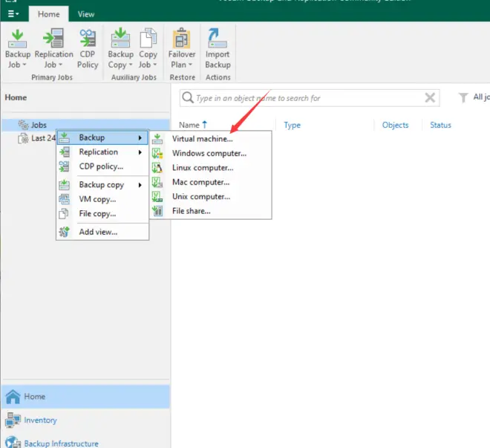
Task: Choose Replication in the context menu
Action: point(102,152)
